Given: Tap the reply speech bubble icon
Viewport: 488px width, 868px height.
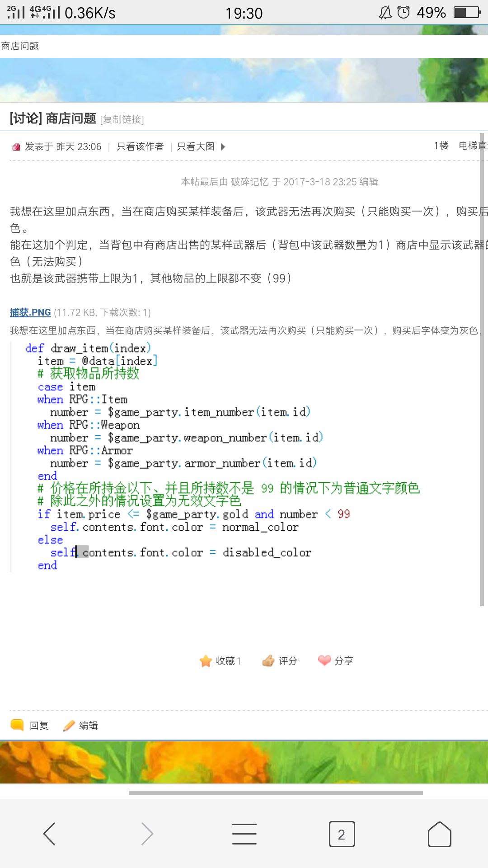Looking at the screenshot, I should (x=17, y=725).
